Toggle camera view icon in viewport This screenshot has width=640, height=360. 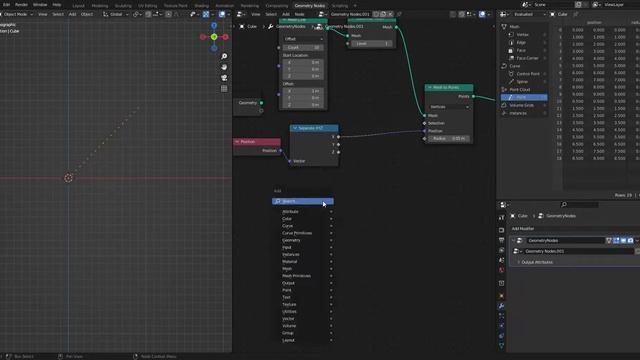click(224, 78)
